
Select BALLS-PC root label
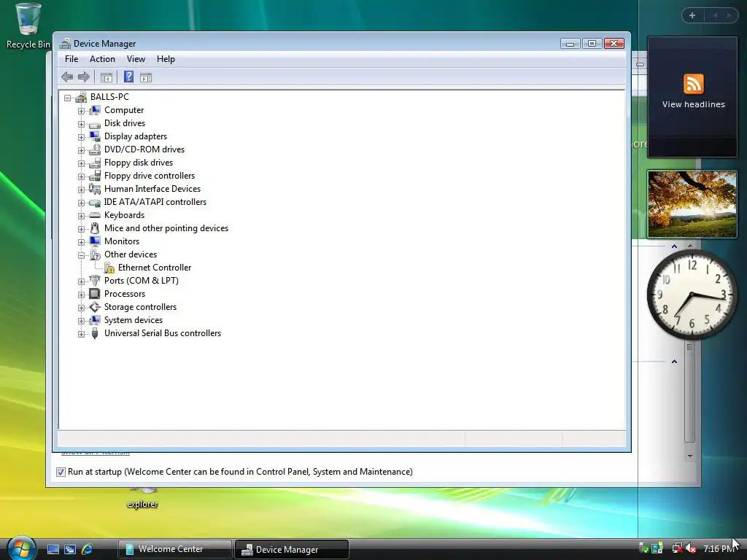click(x=109, y=97)
